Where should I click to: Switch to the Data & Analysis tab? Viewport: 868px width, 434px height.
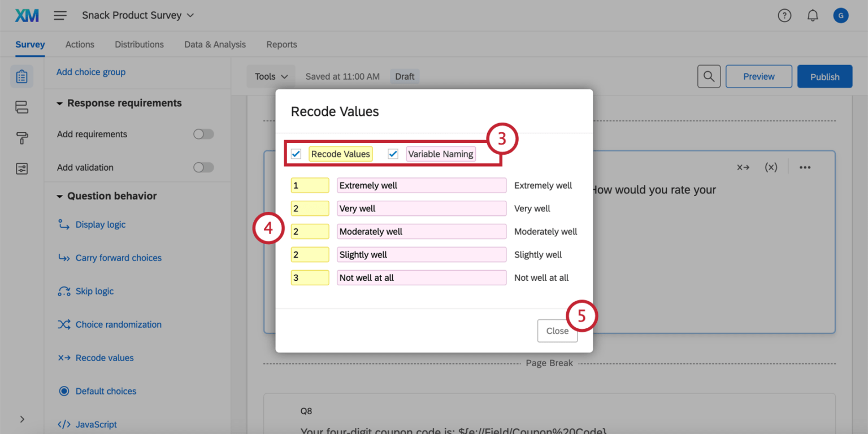[215, 44]
